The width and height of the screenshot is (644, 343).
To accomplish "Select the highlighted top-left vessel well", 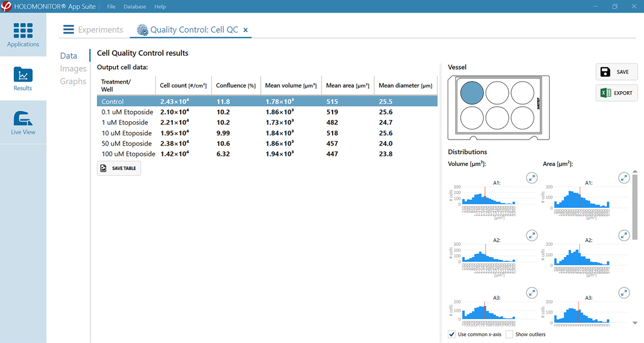I will (x=472, y=93).
